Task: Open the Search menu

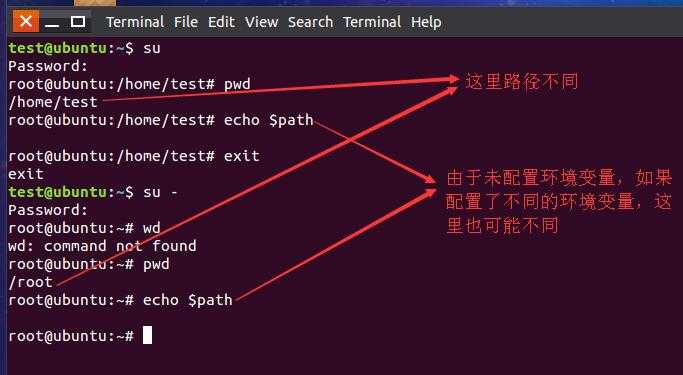Action: pos(310,22)
